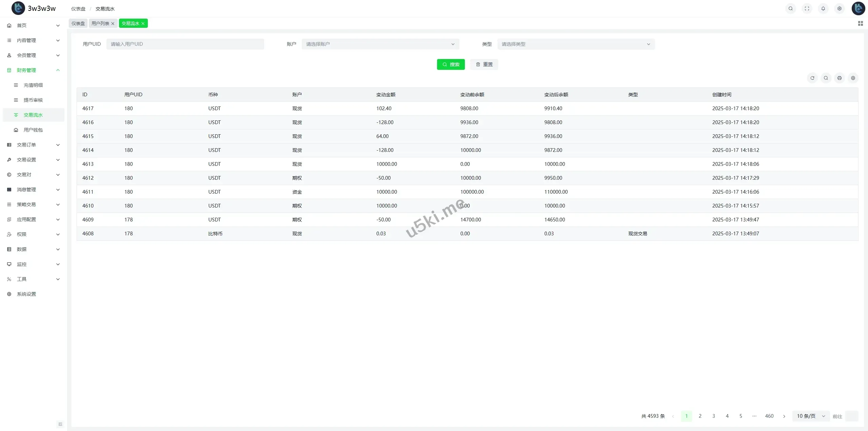The height and width of the screenshot is (431, 868).
Task: Open 提币审核 in the sidebar
Action: pyautogui.click(x=33, y=100)
